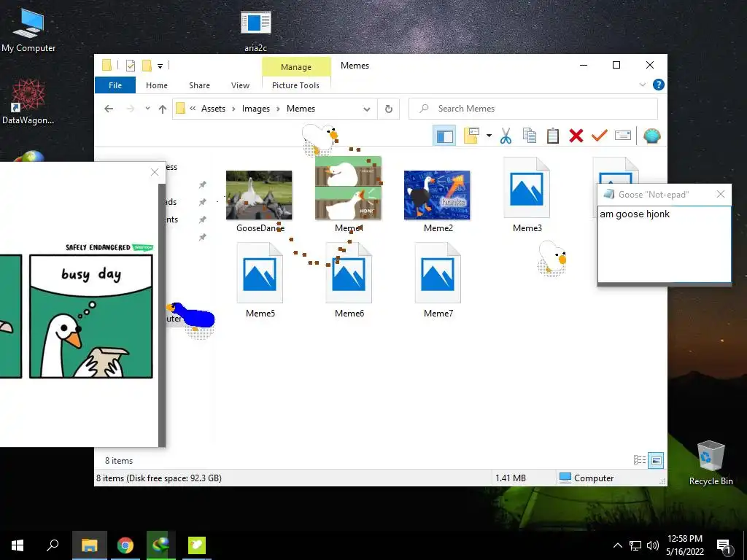
Task: Open the Windows Start menu
Action: (x=18, y=545)
